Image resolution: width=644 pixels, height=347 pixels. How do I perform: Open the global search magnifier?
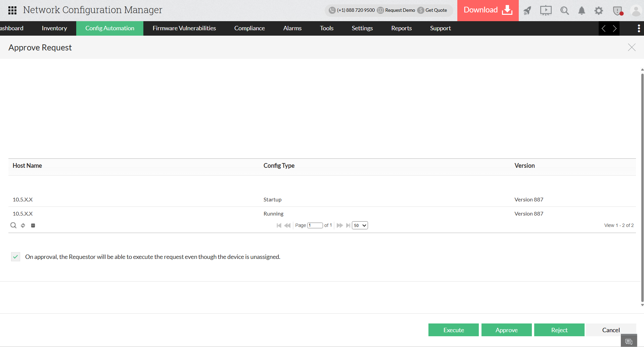pyautogui.click(x=564, y=10)
